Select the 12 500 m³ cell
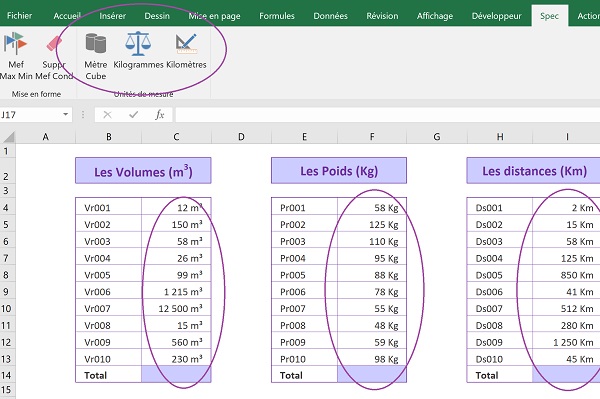This screenshot has width=600, height=399. (x=176, y=308)
